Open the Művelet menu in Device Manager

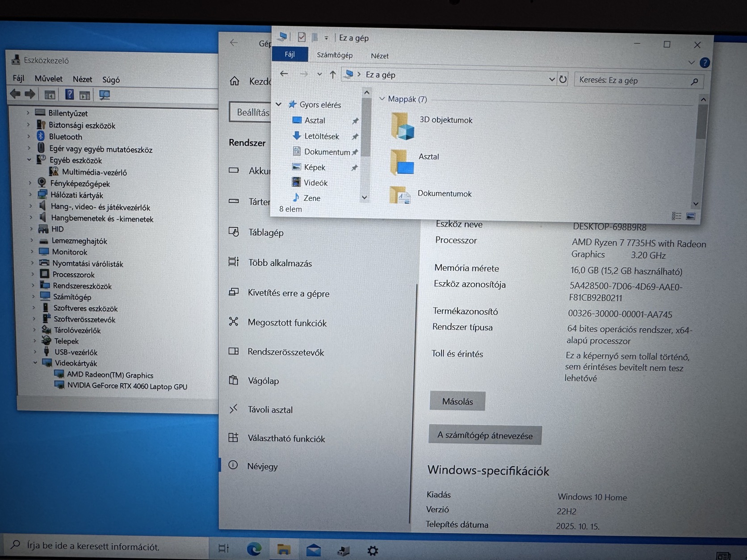(x=49, y=79)
